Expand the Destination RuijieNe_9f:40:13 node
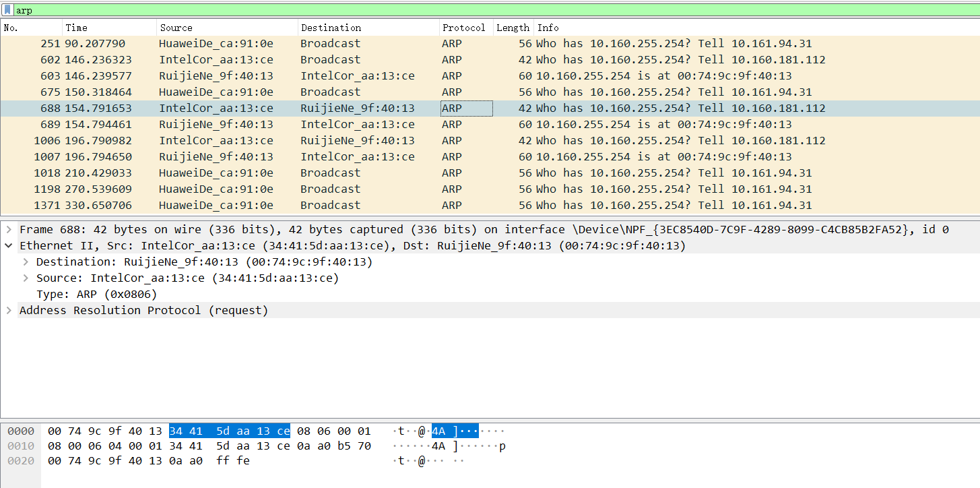The width and height of the screenshot is (980, 488). click(x=26, y=262)
